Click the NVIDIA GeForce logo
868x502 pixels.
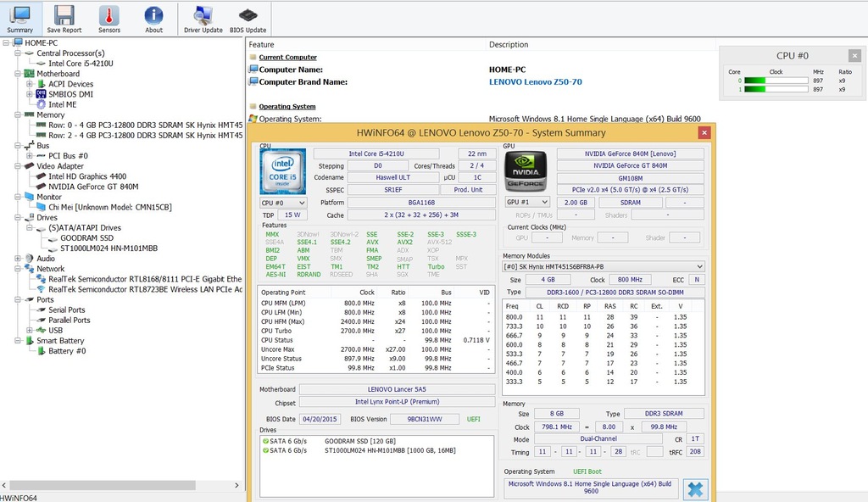(526, 171)
